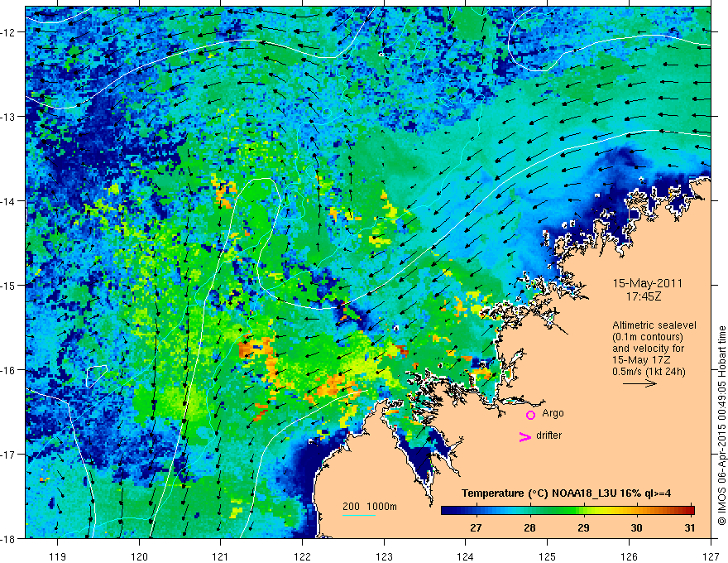Click the '17:45Z' time text
The image size is (728, 563).
[x=644, y=296]
